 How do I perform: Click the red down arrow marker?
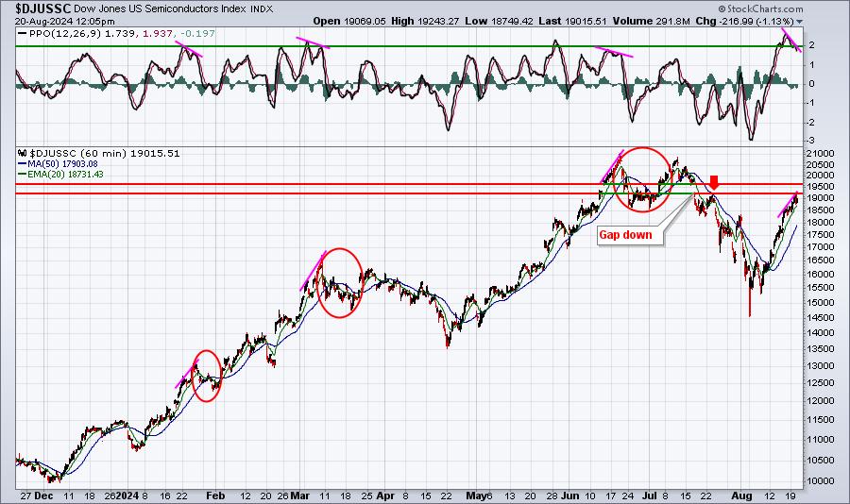pos(715,181)
